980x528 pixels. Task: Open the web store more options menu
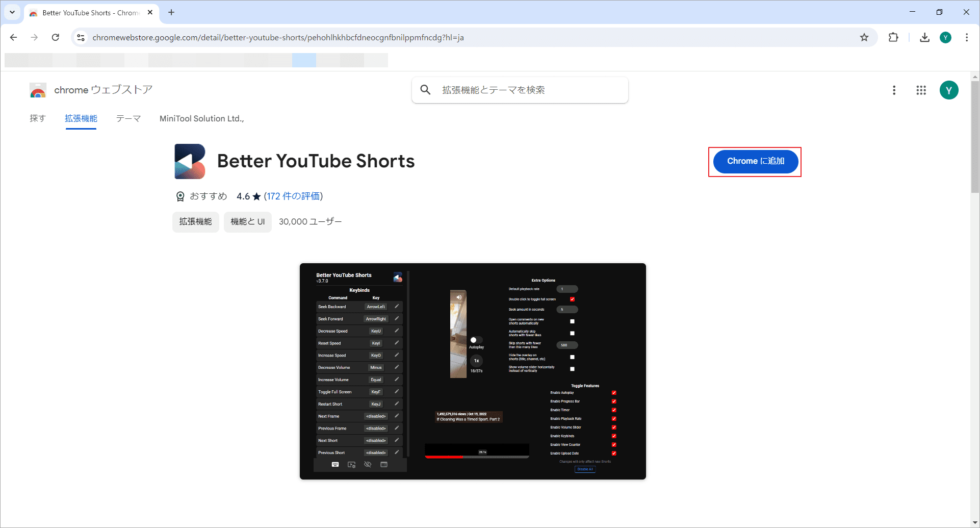[x=894, y=90]
